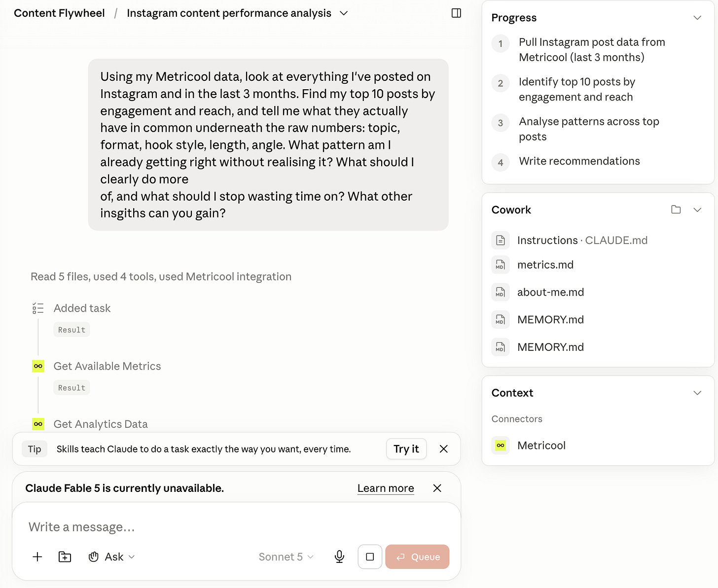Activate the microphone voice input
Image resolution: width=718 pixels, height=588 pixels.
[339, 557]
